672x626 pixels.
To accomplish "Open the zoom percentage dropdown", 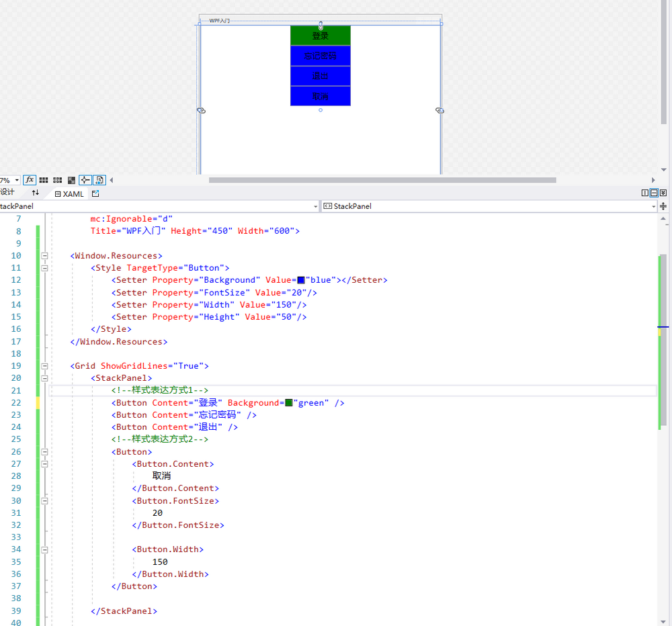I will 17,181.
